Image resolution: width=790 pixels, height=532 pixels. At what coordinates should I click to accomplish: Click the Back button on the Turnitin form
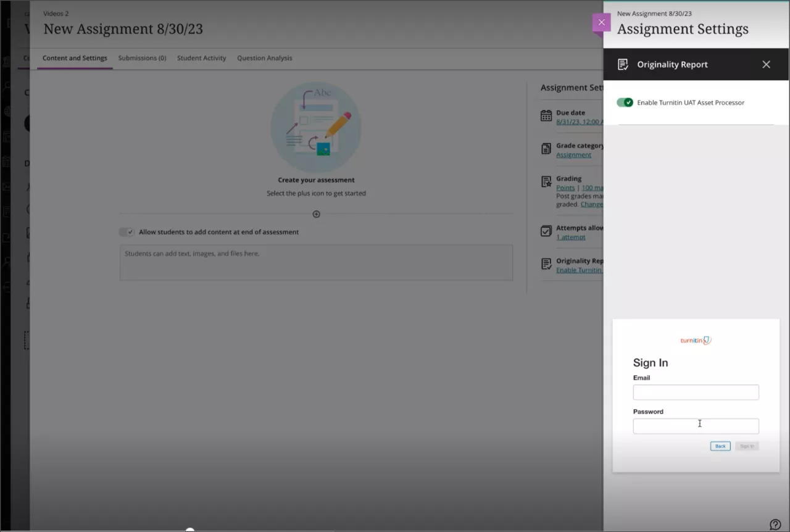720,446
